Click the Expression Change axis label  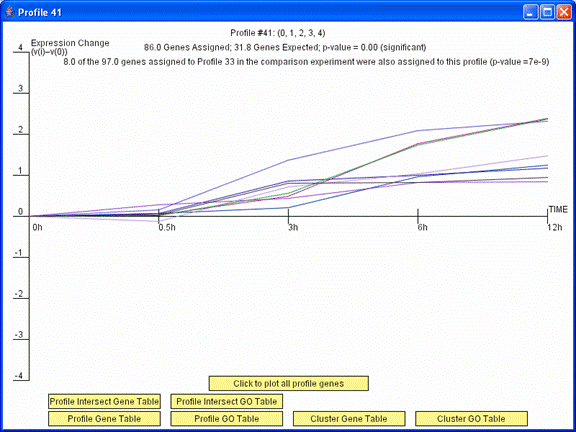(70, 47)
